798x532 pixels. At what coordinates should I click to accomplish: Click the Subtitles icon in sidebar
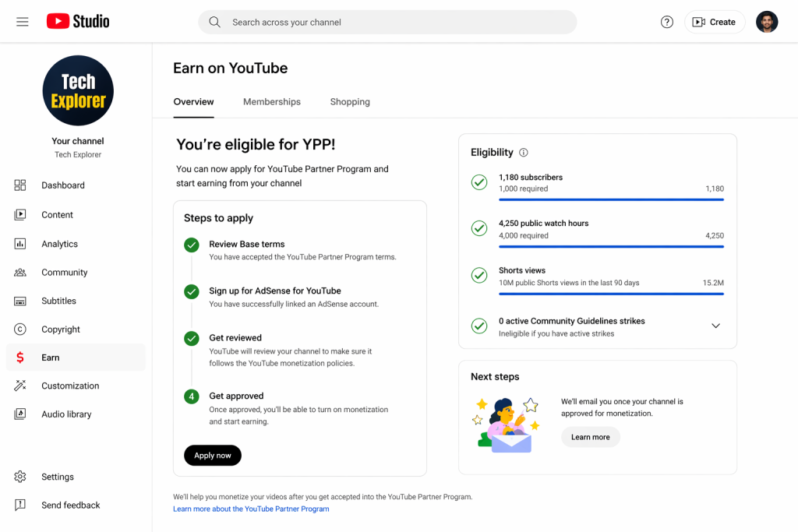19,301
